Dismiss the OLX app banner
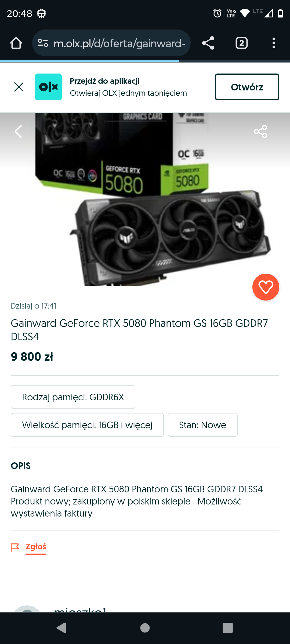This screenshot has width=290, height=644. (19, 87)
